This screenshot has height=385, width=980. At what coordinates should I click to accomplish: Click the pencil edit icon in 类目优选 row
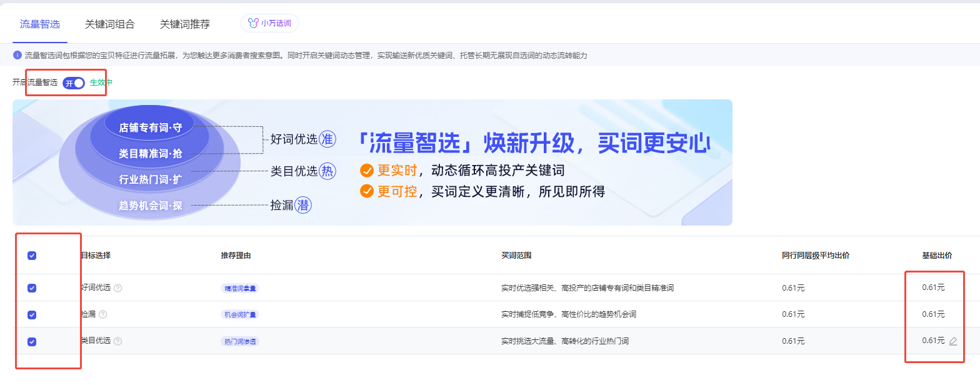[x=953, y=341]
